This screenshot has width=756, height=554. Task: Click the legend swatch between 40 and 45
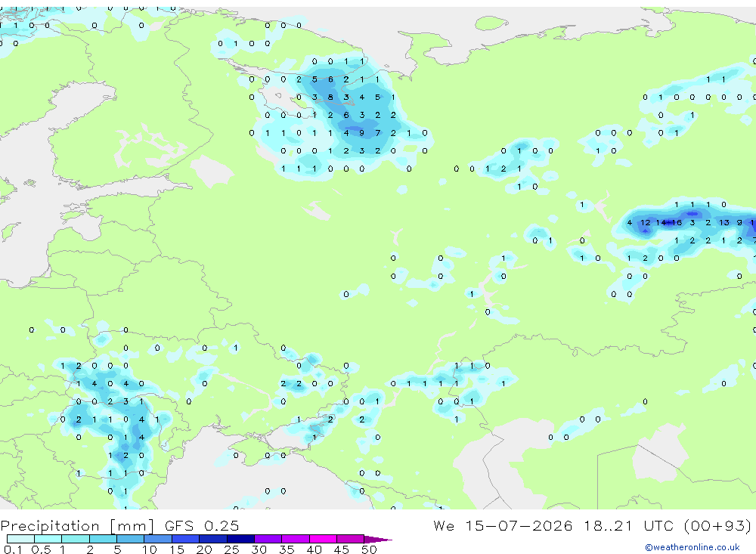323,539
